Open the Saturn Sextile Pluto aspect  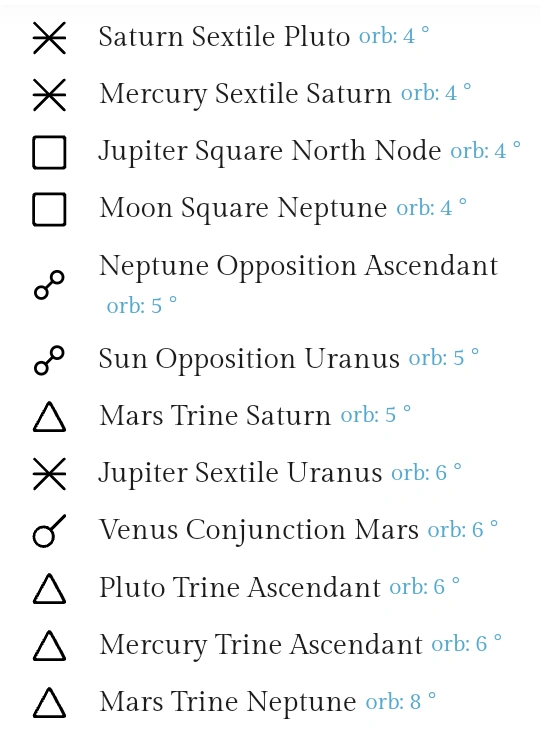pyautogui.click(x=224, y=36)
